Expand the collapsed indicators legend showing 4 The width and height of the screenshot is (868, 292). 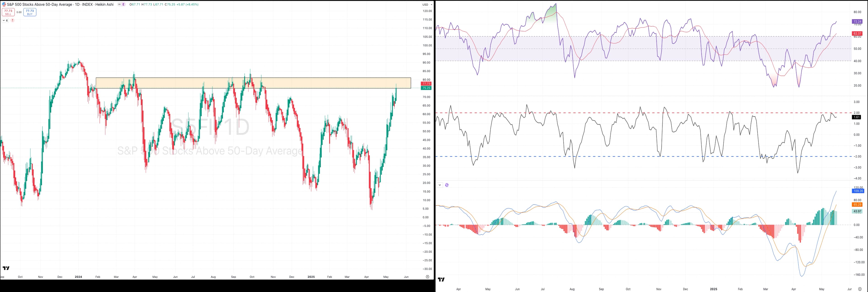click(5, 21)
